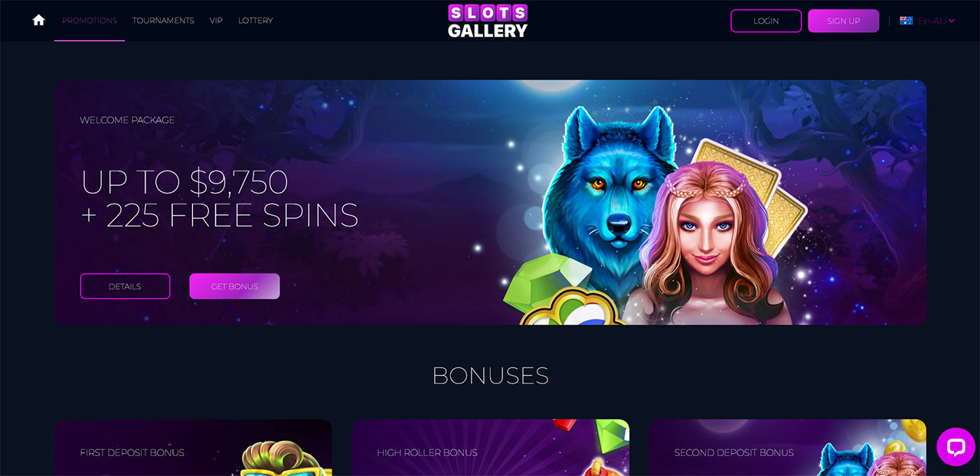Go to the VIP page
Screen dimensions: 980x476
(x=216, y=21)
